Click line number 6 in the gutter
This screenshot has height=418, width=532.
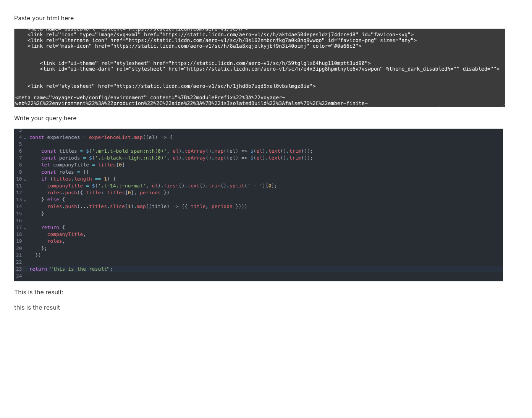pos(20,151)
